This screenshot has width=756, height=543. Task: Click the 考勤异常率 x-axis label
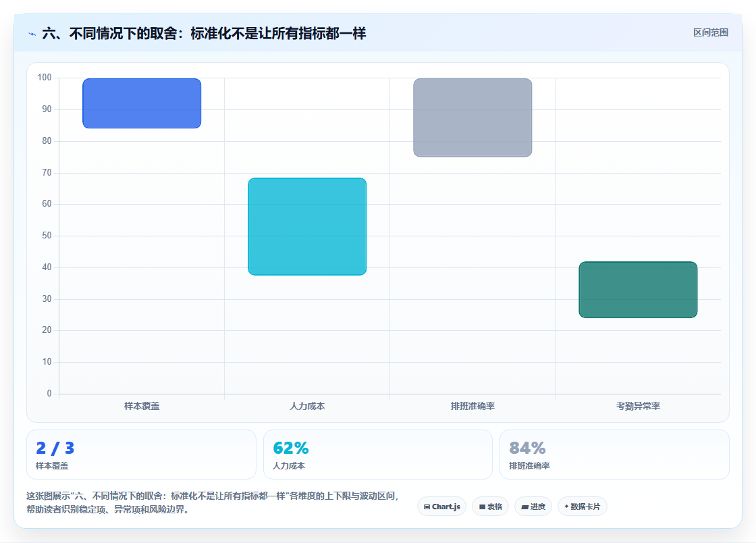[638, 406]
